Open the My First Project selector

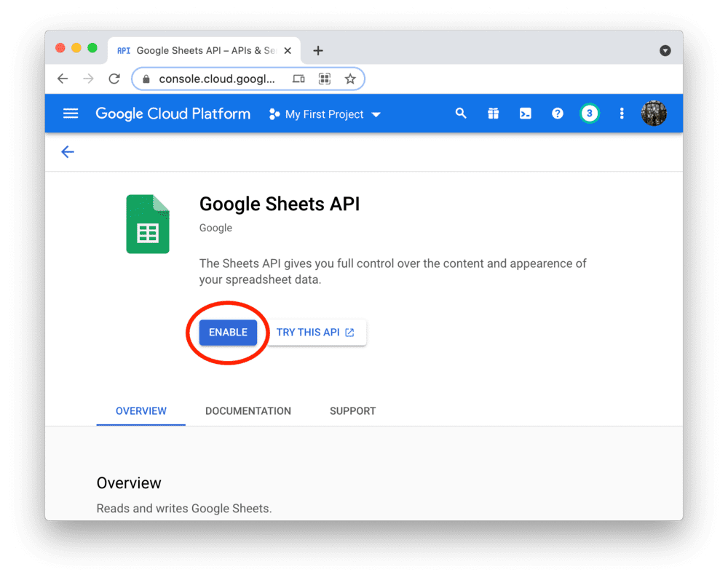tap(324, 114)
